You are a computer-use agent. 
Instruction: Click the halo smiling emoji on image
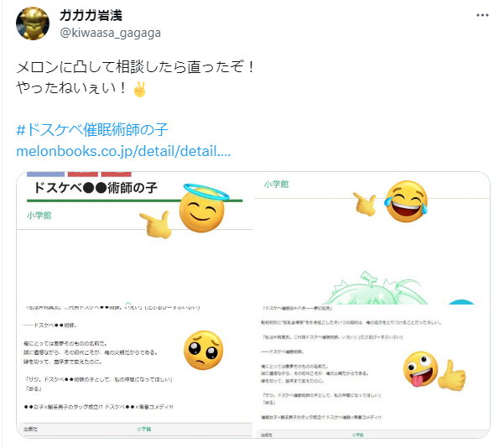point(203,207)
